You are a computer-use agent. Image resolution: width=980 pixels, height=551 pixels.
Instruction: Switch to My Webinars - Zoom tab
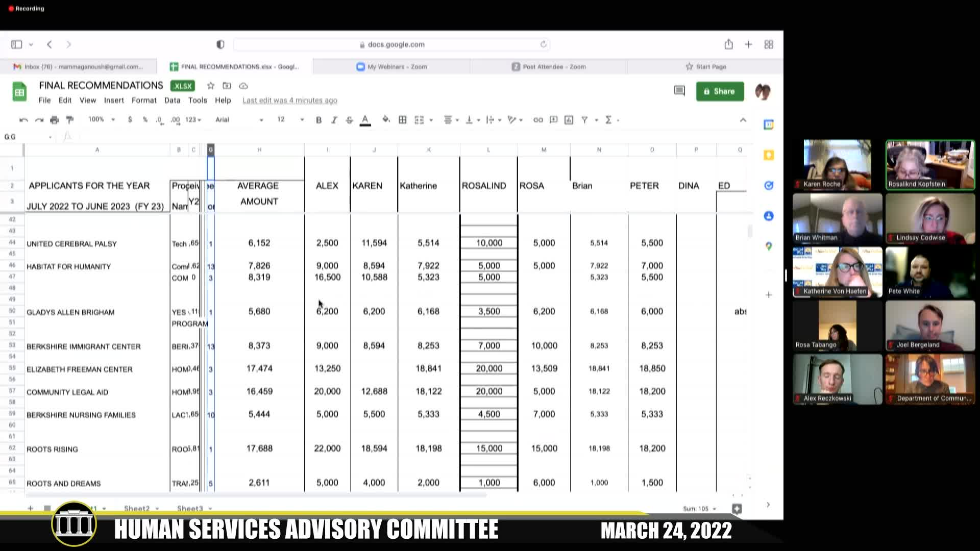(391, 67)
